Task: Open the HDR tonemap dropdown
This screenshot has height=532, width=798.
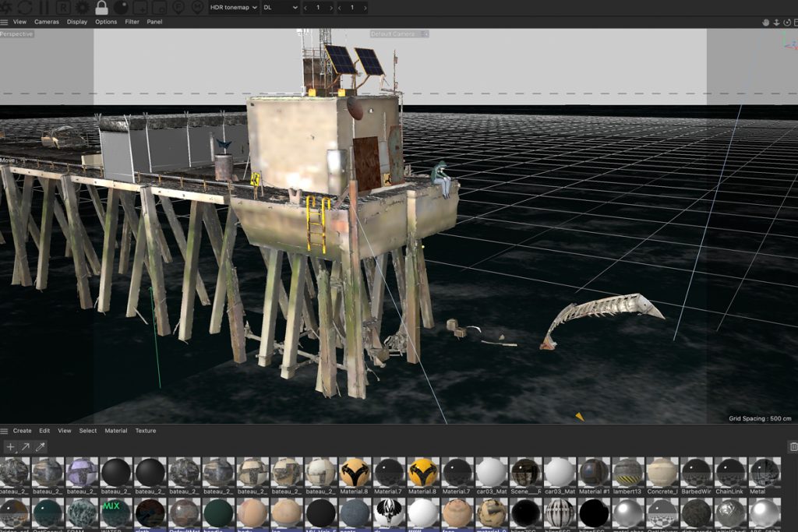Action: (x=234, y=8)
